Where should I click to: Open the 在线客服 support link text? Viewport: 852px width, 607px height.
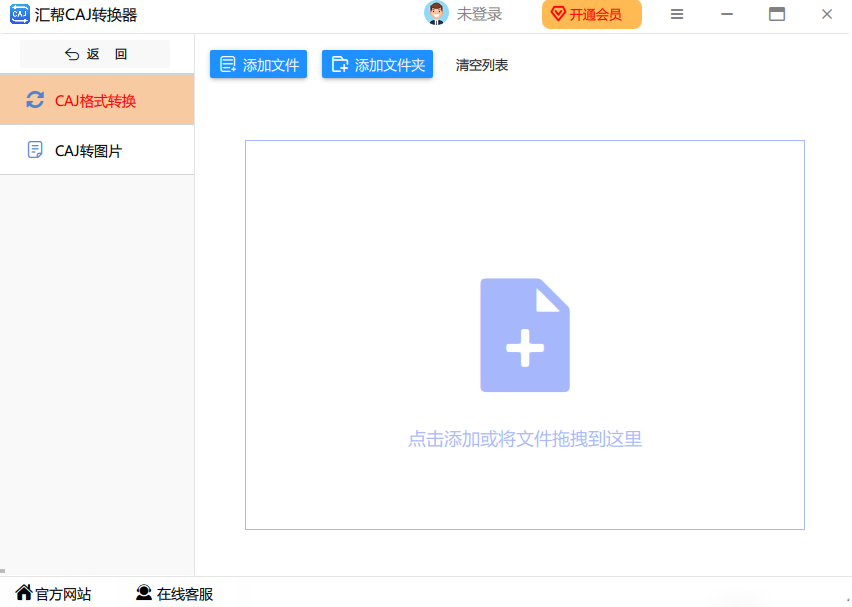coord(184,594)
